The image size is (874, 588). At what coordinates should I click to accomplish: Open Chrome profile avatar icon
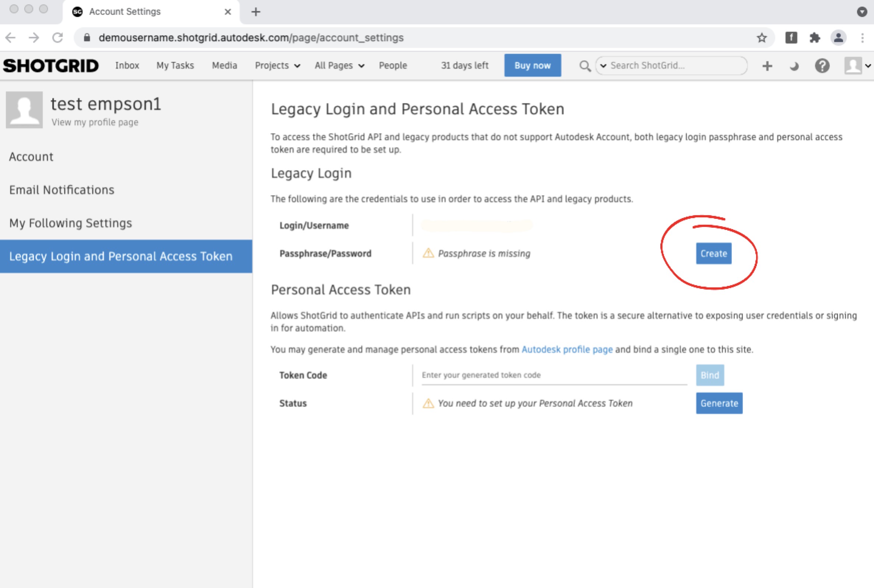(838, 38)
